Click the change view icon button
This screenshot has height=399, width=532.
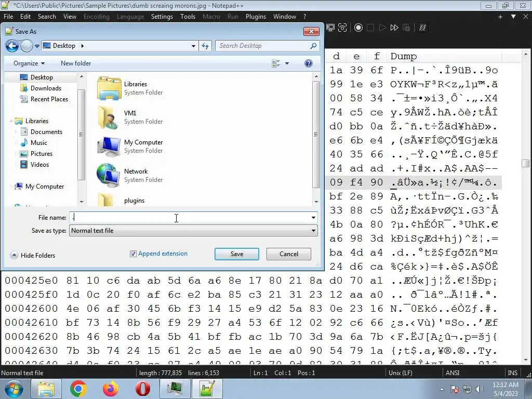pos(276,63)
